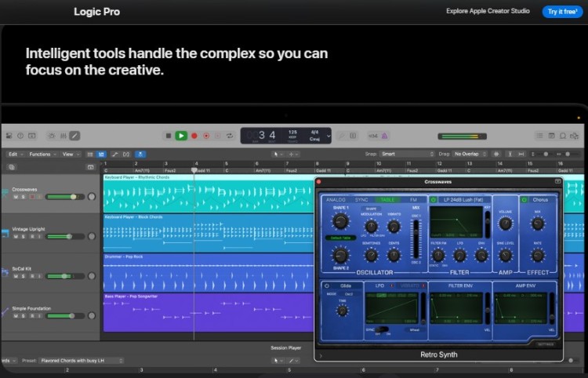Open the Chorus effect type dropdown

pos(540,200)
